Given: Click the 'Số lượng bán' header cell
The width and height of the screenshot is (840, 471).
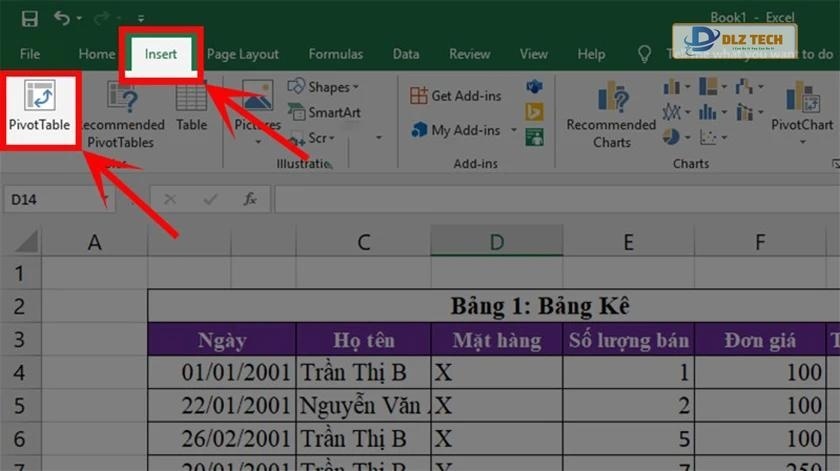Looking at the screenshot, I should (x=628, y=339).
